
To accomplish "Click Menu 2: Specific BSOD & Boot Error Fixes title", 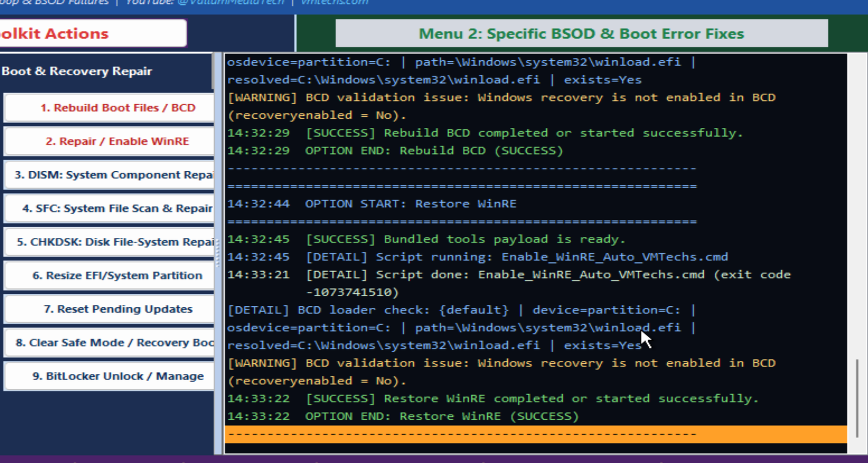I will [x=582, y=34].
